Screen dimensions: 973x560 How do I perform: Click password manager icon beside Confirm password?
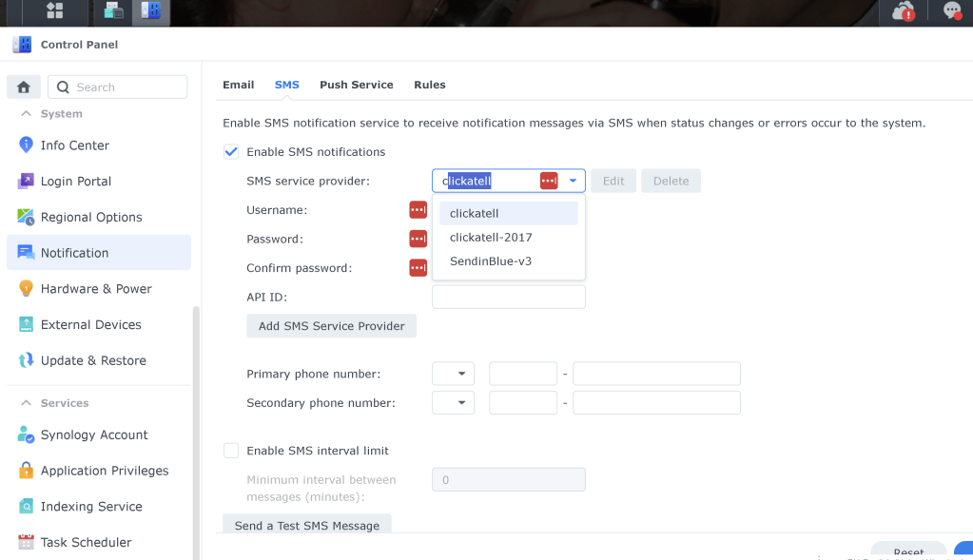click(418, 268)
